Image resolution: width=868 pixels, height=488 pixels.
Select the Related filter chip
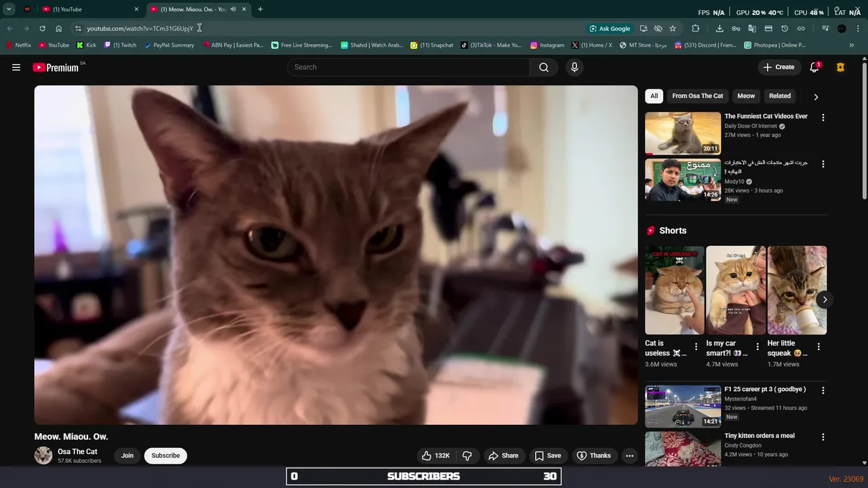(x=780, y=96)
